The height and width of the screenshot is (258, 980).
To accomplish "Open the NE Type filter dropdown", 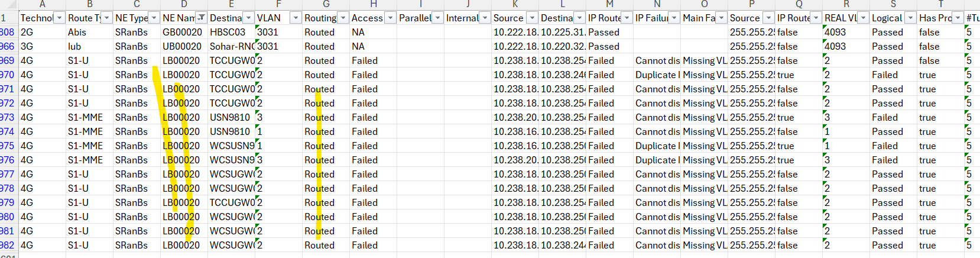I will coord(154,18).
